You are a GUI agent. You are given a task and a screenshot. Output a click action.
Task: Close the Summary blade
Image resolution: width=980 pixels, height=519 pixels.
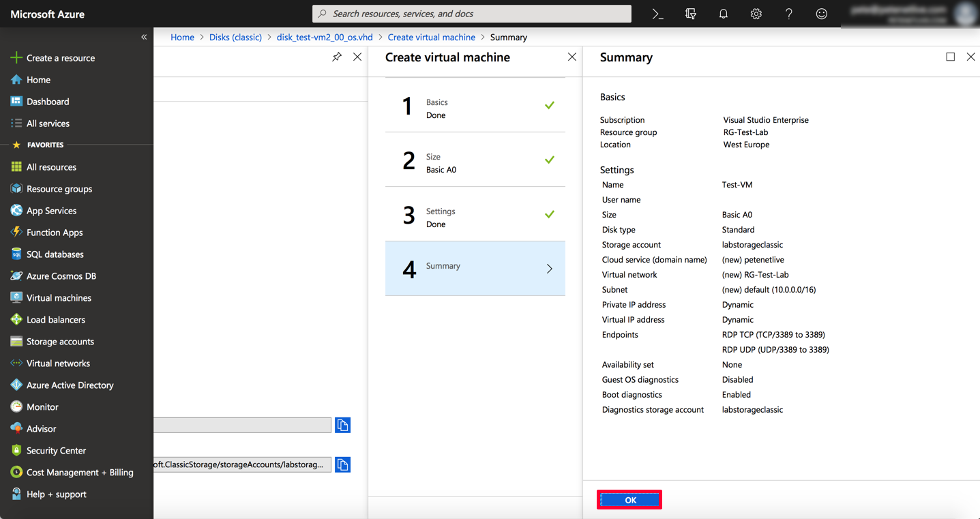point(971,57)
